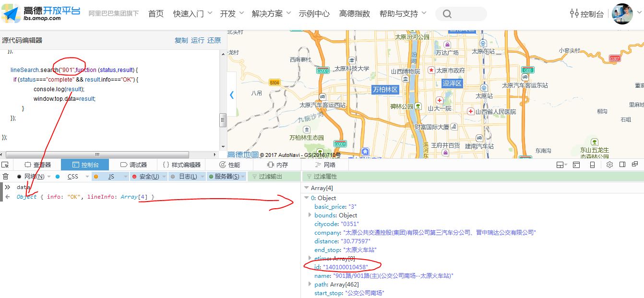The width and height of the screenshot is (644, 298).
Task: Collapse the code panel with the blue chevron
Action: point(232,95)
